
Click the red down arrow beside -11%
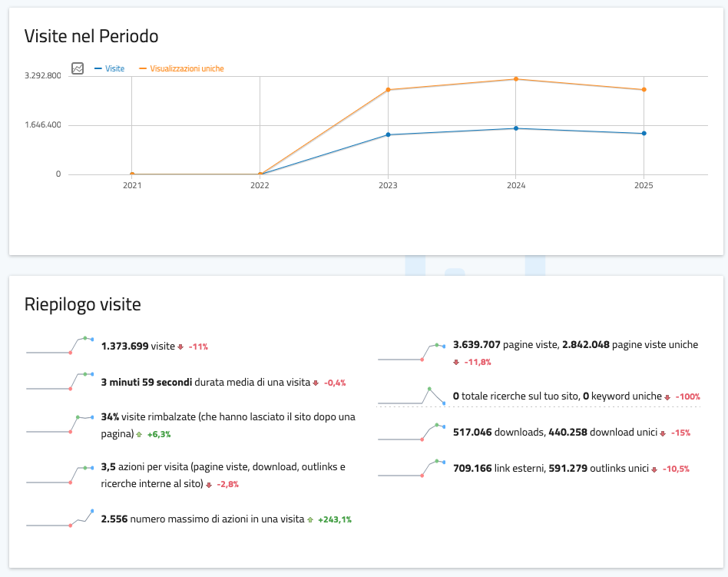pos(180,347)
